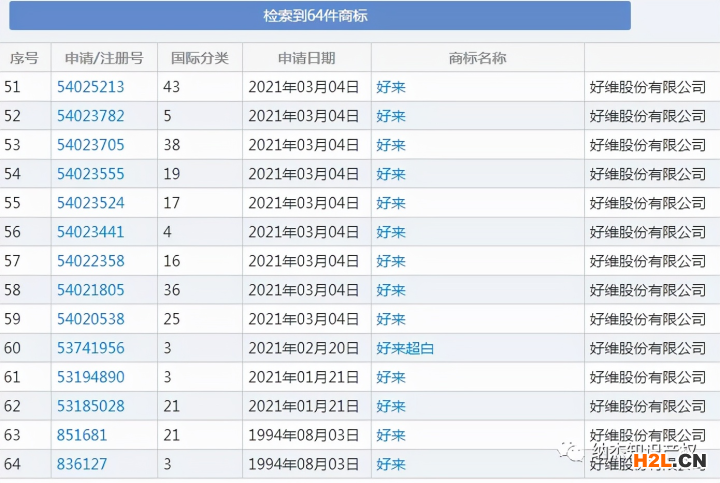Open registration number 54023705 link
Viewport: 720px width, 483px height.
tap(90, 145)
